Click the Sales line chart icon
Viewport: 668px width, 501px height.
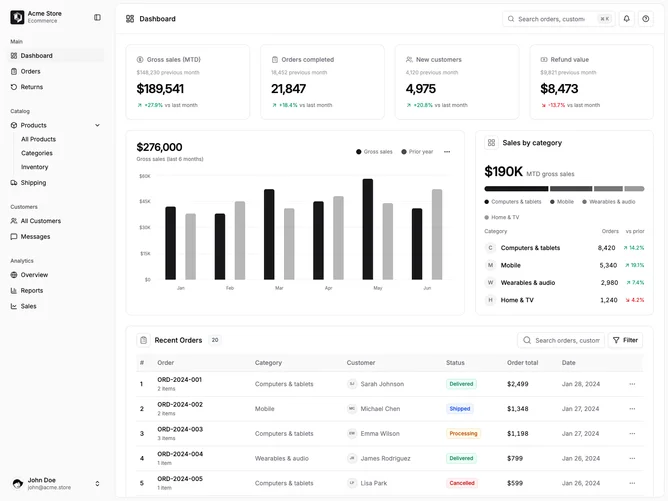click(x=14, y=306)
